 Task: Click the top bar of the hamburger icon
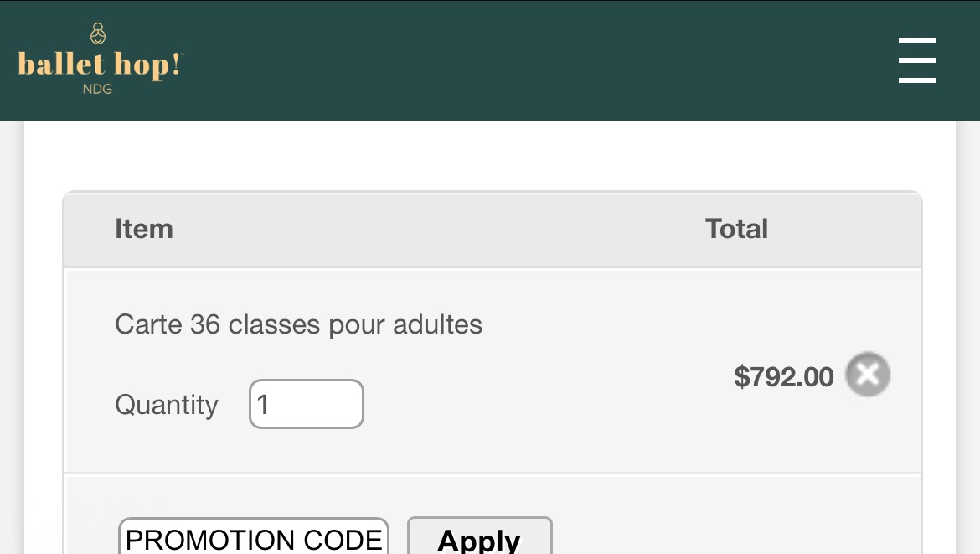917,39
